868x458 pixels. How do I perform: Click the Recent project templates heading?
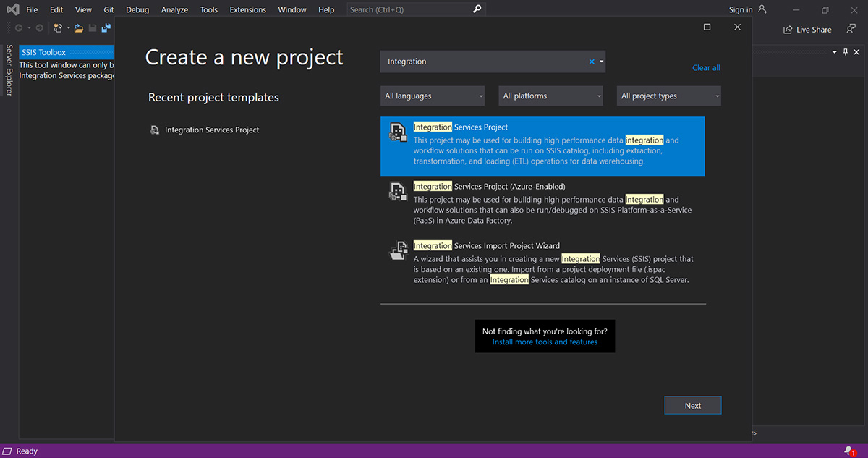click(213, 97)
